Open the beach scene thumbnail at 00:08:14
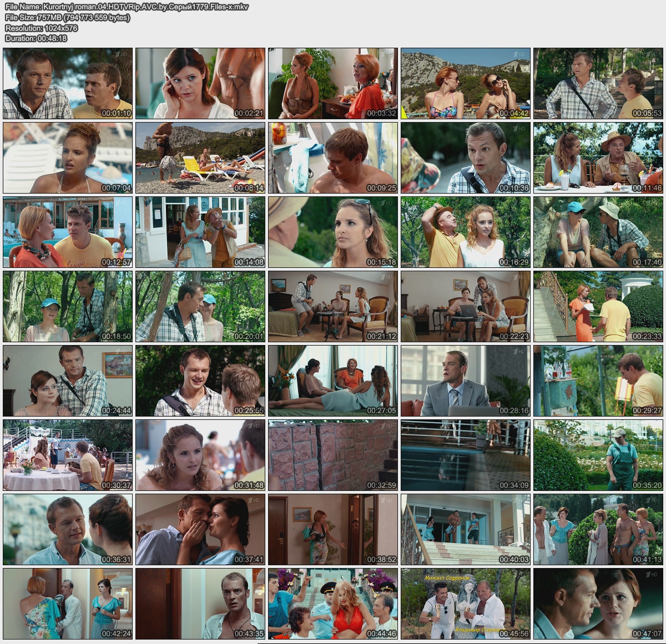The image size is (666, 644). click(x=200, y=158)
